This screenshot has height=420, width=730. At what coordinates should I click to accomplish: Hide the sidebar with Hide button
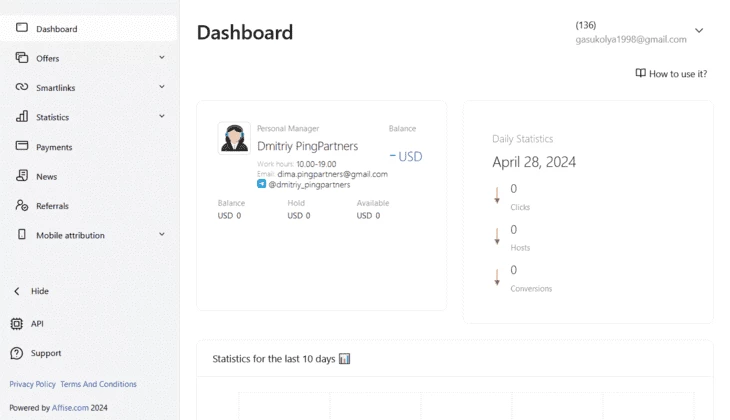coord(31,291)
